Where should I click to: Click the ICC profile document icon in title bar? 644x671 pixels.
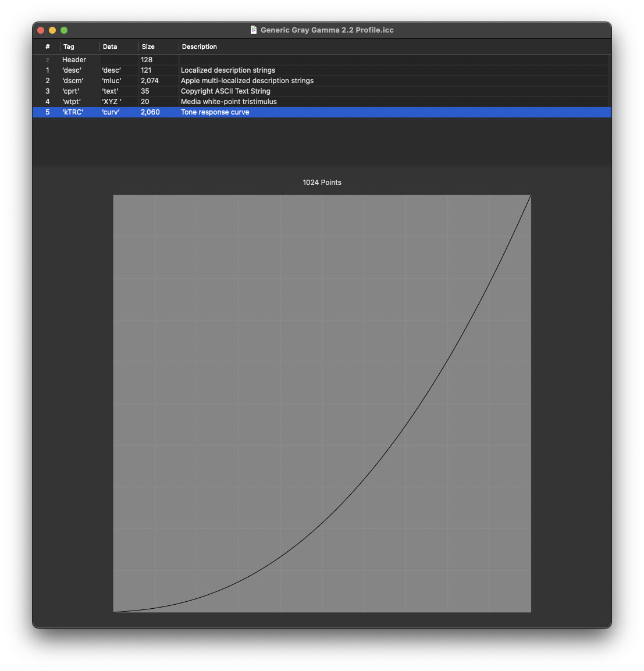click(x=254, y=30)
